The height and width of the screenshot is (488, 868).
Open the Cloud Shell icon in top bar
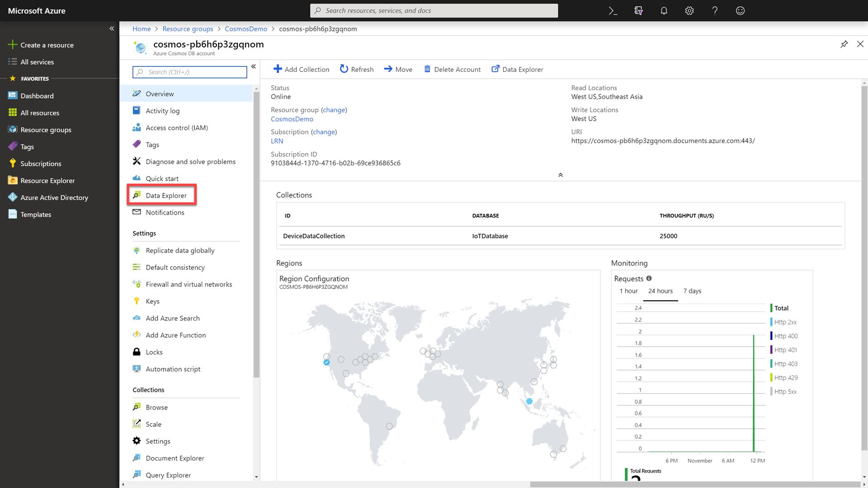click(613, 11)
